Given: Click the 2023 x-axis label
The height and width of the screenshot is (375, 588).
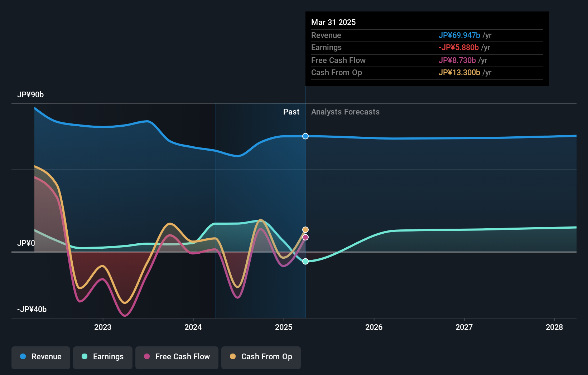Looking at the screenshot, I should tap(103, 327).
